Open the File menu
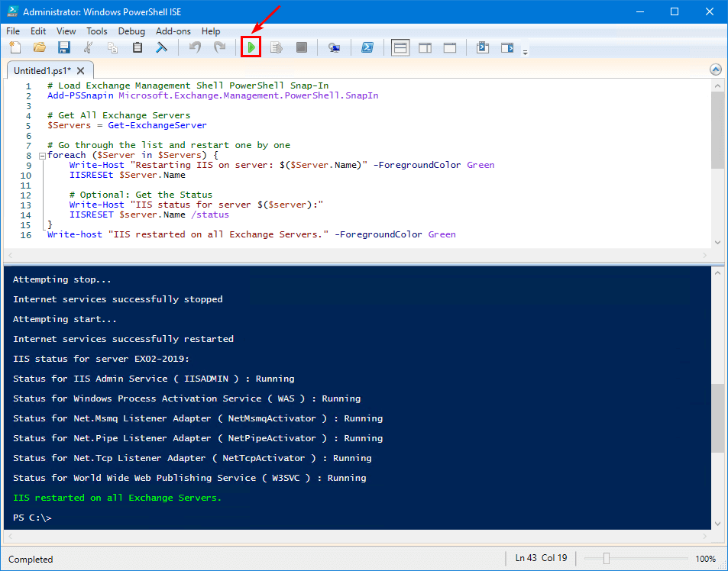This screenshot has width=728, height=571. click(13, 31)
